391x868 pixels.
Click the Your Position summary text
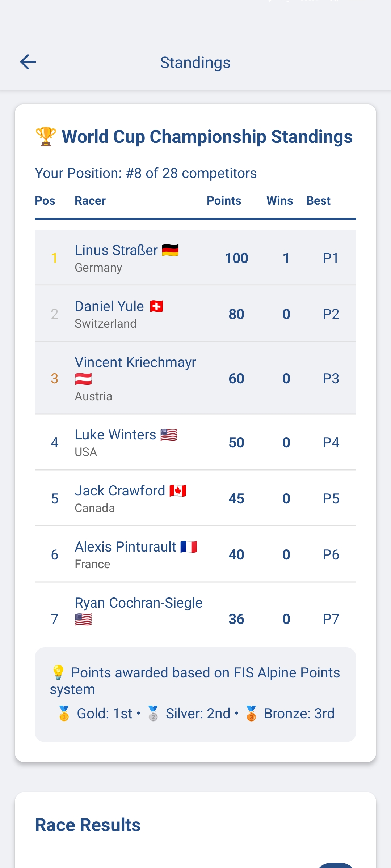click(146, 173)
